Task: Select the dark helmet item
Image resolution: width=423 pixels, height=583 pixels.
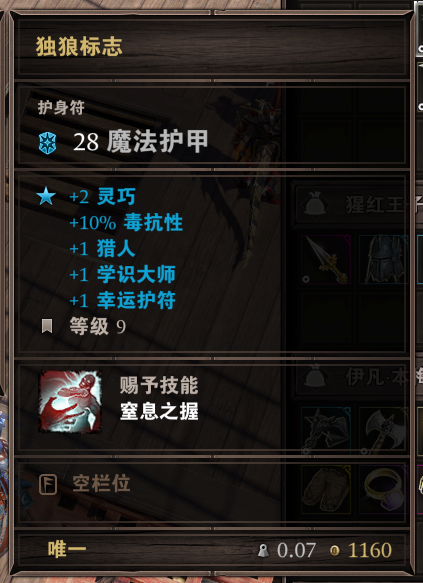Action: point(384,260)
